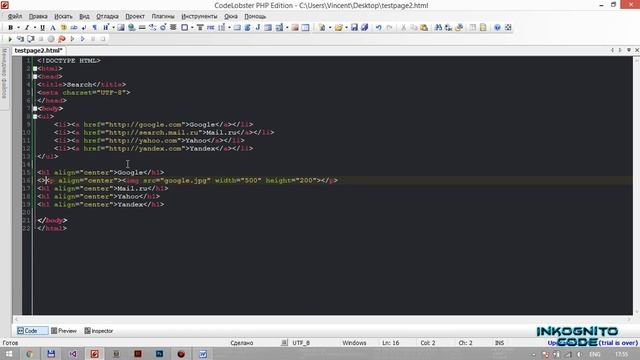Screen dimensions: 640x360
Task: Apply underline formatting with U icon
Action: point(42,27)
